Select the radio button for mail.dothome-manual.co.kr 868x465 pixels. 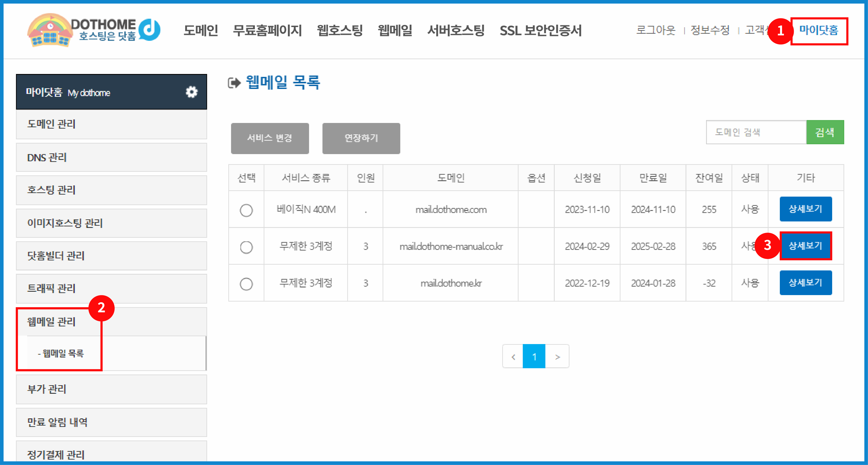coord(246,246)
